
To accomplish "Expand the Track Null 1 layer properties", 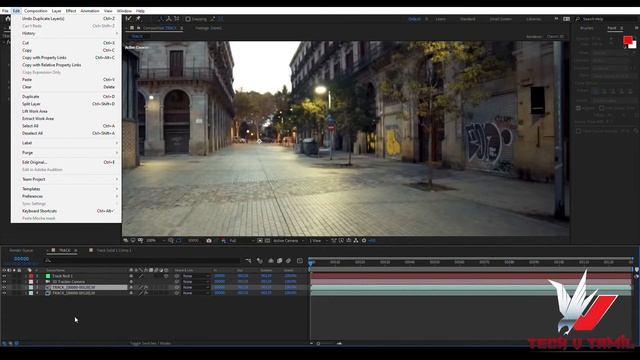I will click(x=26, y=276).
